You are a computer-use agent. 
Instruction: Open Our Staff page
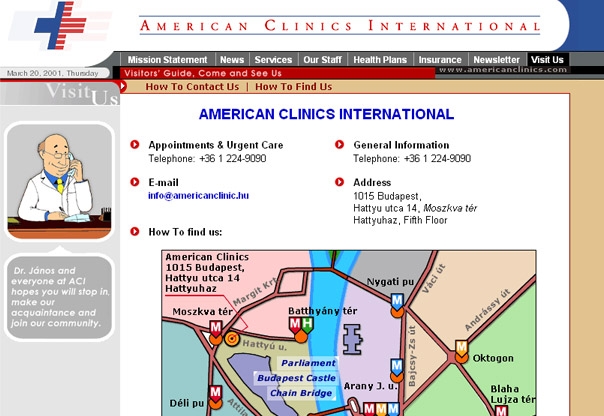(x=322, y=60)
